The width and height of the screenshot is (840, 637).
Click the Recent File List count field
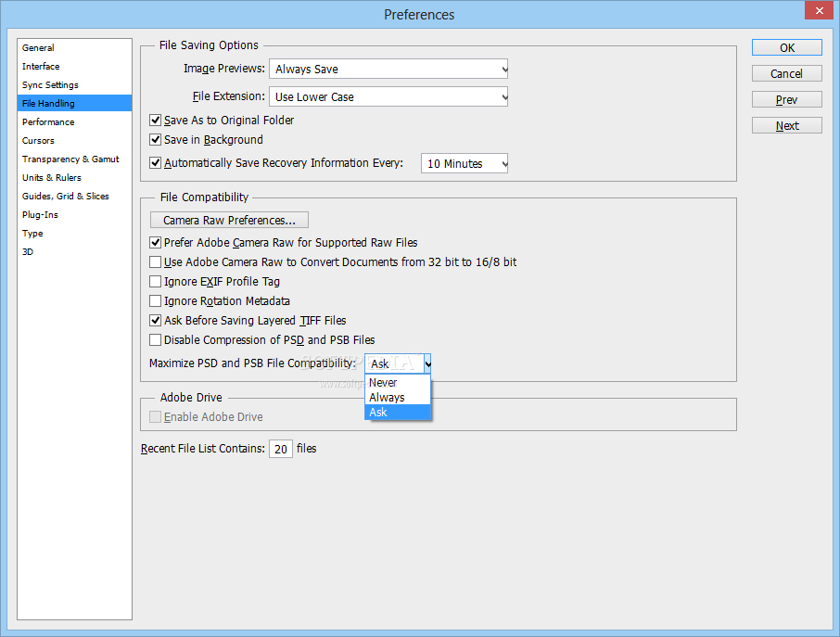[x=281, y=449]
